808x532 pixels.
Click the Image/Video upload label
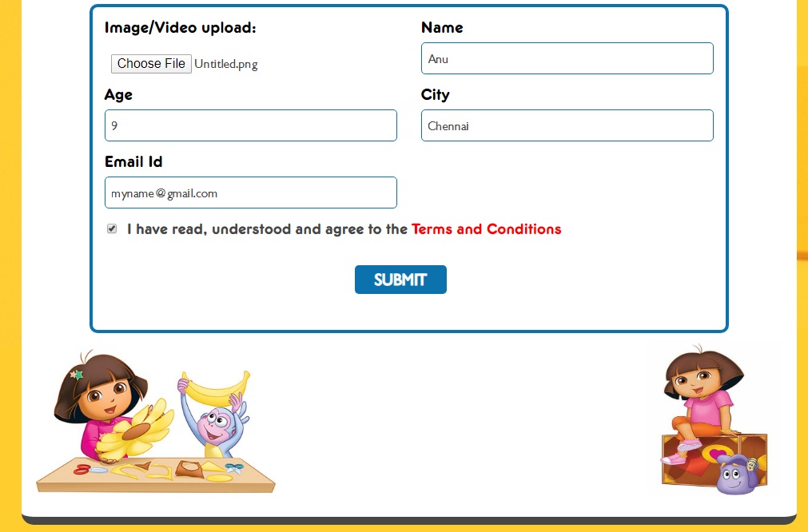point(181,28)
